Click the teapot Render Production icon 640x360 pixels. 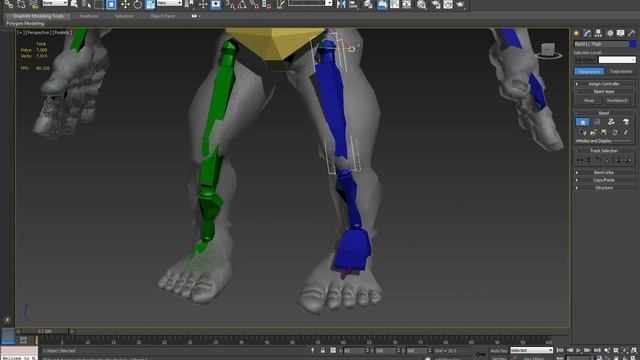[460, 4]
